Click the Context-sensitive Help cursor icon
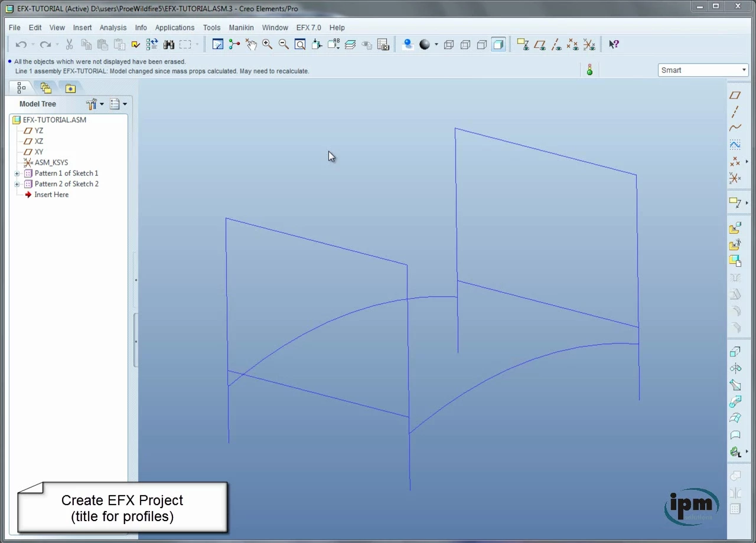The width and height of the screenshot is (756, 543). pos(614,44)
